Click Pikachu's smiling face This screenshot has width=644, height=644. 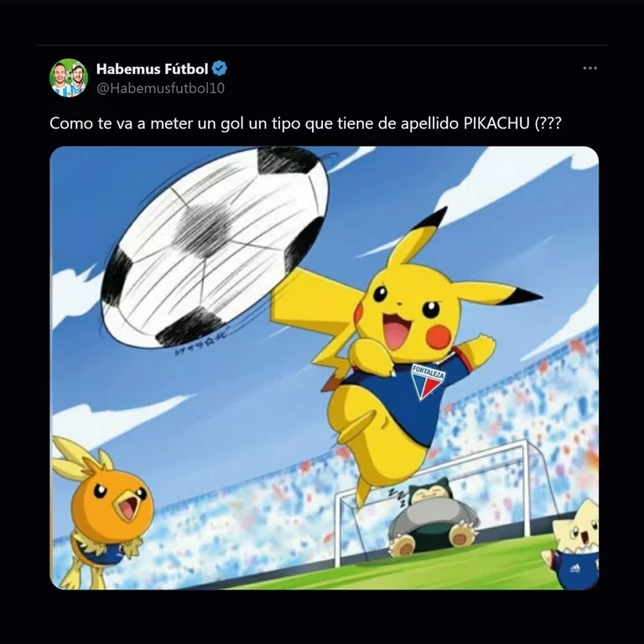(x=407, y=311)
